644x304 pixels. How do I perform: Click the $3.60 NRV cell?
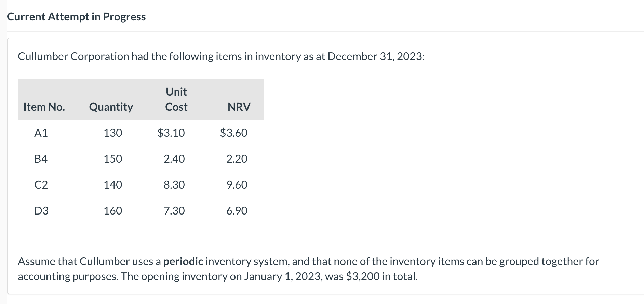pyautogui.click(x=233, y=133)
